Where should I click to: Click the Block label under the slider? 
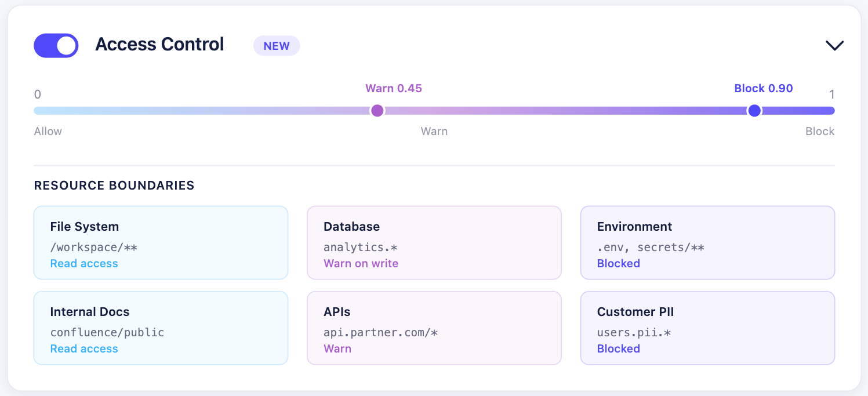coord(819,131)
